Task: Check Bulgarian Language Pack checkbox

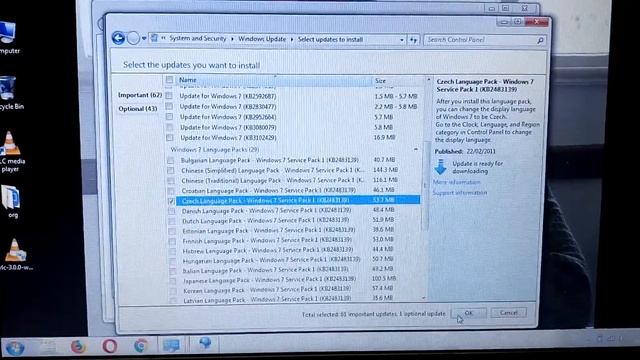Action: pyautogui.click(x=171, y=160)
